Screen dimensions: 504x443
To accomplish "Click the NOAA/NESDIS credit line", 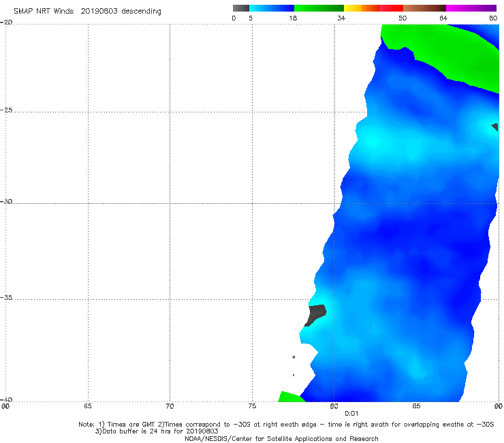I will pos(281,438).
